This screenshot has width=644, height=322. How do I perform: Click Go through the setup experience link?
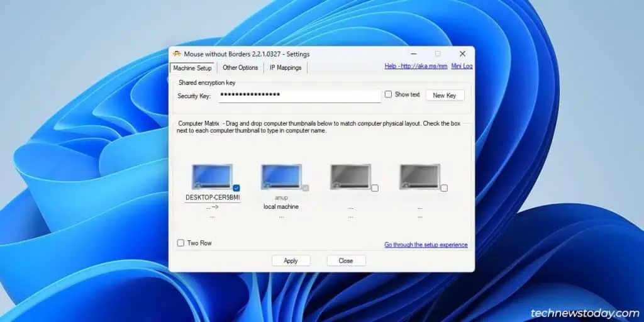426,245
